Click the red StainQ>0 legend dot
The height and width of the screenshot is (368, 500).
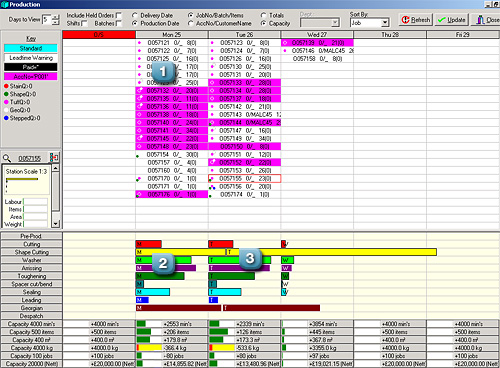tap(6, 86)
